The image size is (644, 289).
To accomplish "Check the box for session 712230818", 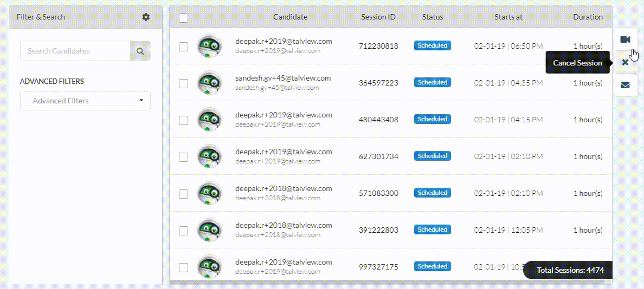I will pyautogui.click(x=184, y=47).
